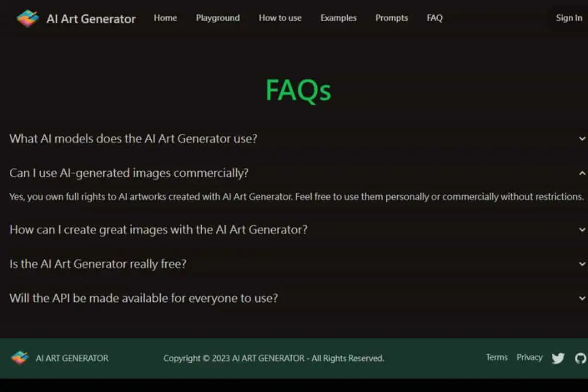This screenshot has width=588, height=392.
Task: Open the Examples navigation item
Action: click(x=338, y=18)
